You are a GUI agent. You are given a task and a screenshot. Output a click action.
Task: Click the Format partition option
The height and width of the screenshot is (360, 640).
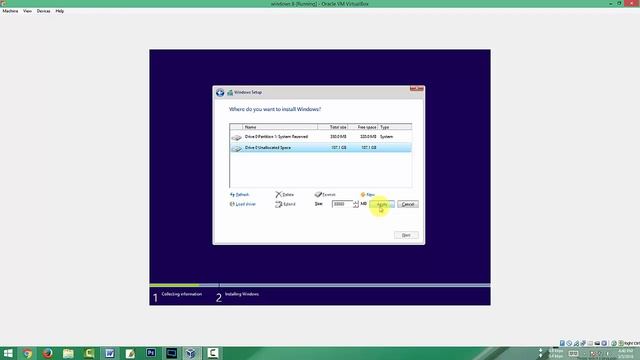pyautogui.click(x=329, y=195)
